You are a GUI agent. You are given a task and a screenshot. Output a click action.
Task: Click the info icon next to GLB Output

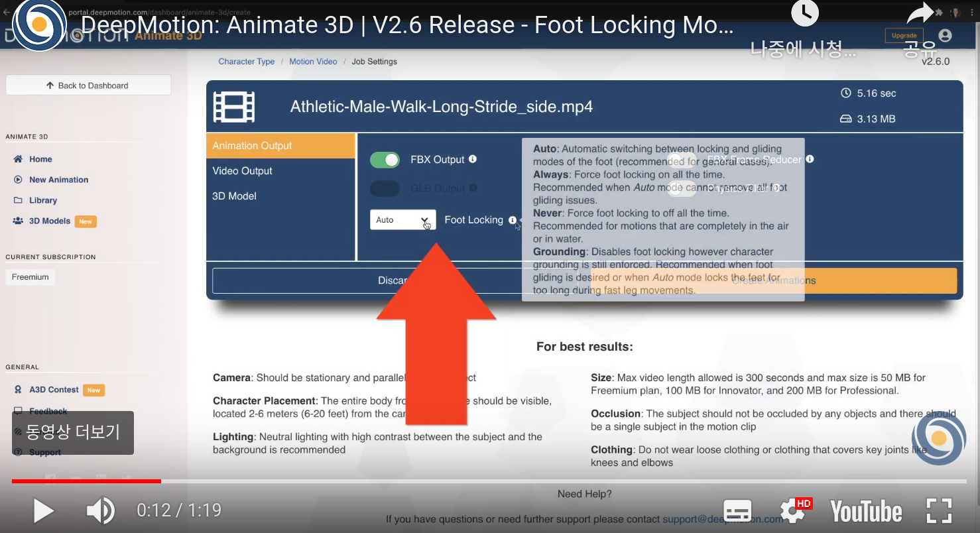point(473,188)
